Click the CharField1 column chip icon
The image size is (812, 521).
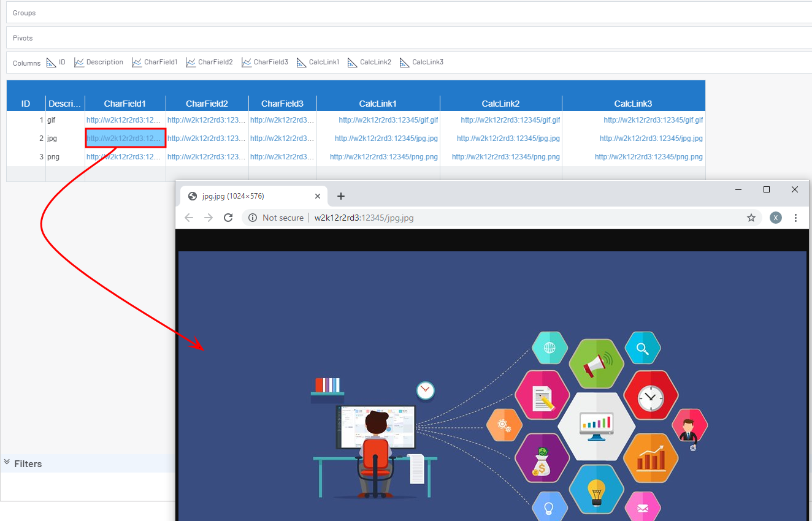click(137, 63)
